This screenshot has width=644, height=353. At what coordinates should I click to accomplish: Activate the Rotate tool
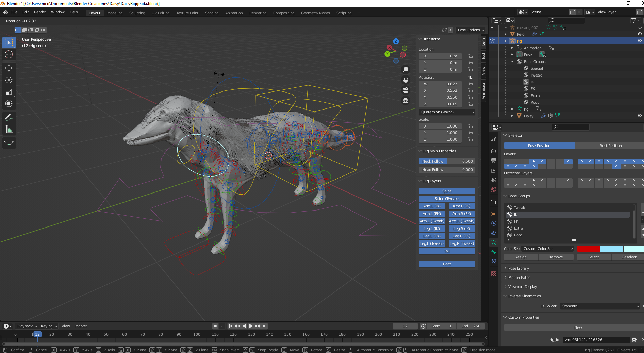[9, 80]
